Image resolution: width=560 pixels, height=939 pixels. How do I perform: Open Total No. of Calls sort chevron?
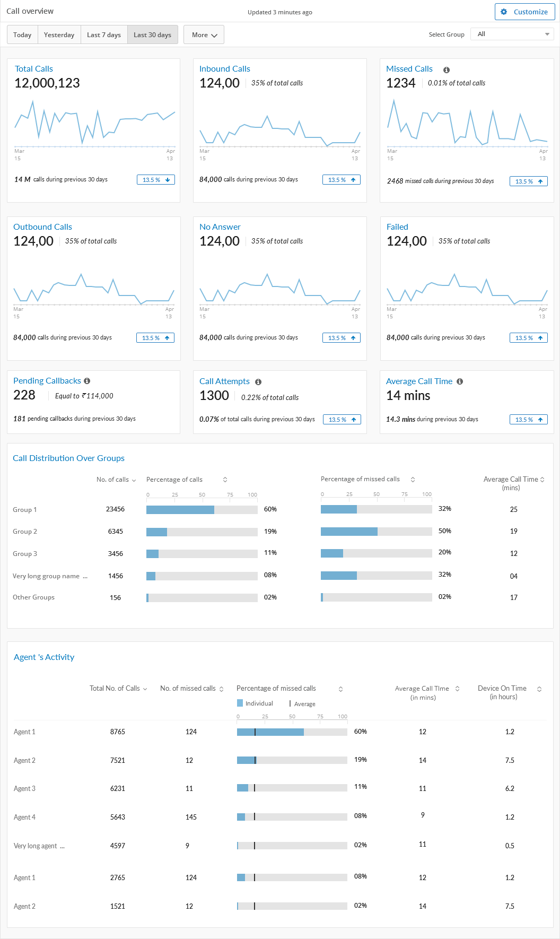click(x=145, y=689)
